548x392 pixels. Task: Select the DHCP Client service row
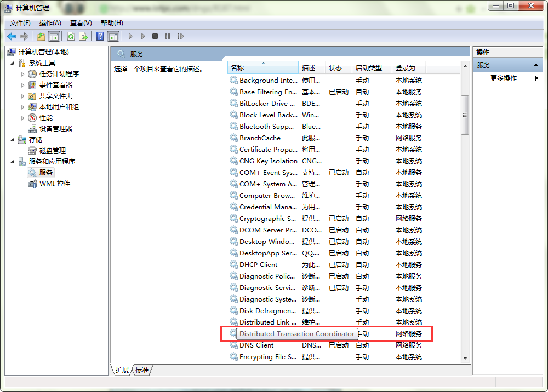[259, 264]
